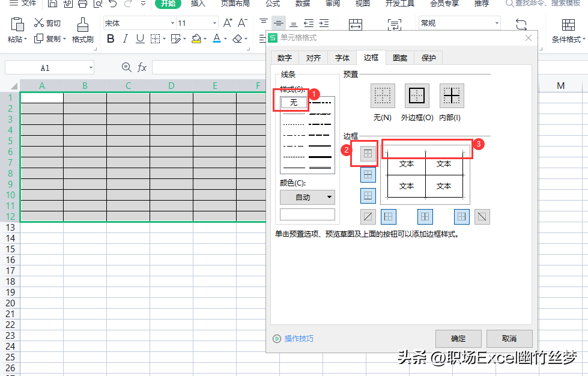Click the fx insert function icon
This screenshot has height=376, width=588.
tap(142, 67)
